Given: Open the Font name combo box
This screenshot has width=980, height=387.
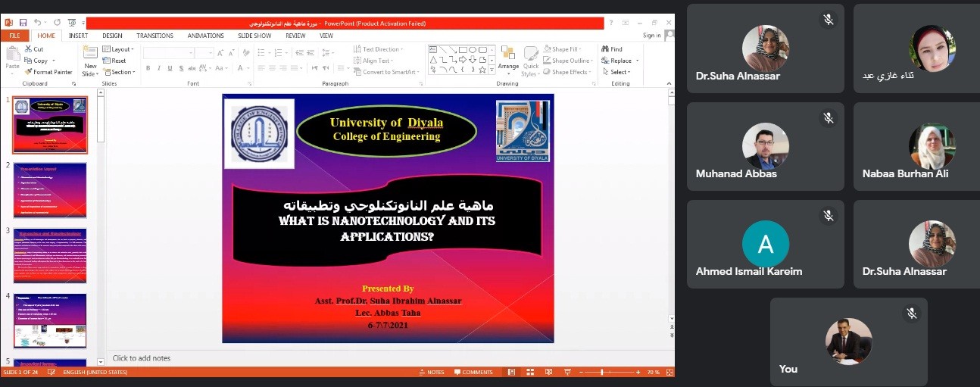Looking at the screenshot, I should tap(170, 53).
